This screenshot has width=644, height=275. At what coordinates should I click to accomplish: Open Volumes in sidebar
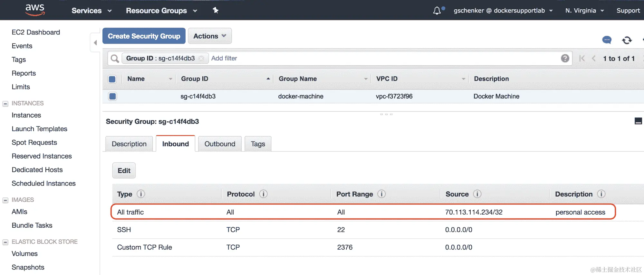[24, 253]
